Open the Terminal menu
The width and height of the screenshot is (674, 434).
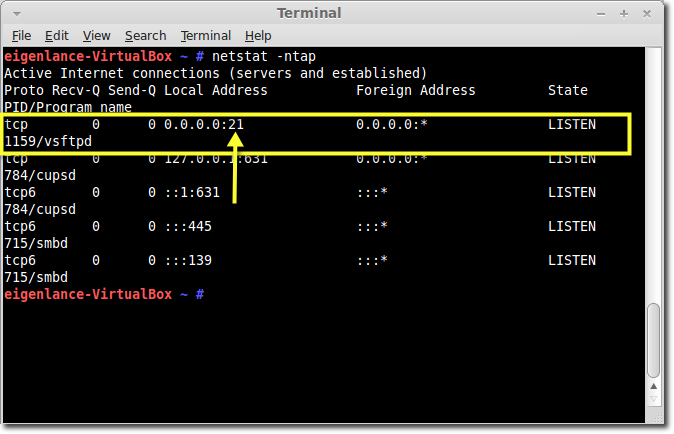(206, 36)
